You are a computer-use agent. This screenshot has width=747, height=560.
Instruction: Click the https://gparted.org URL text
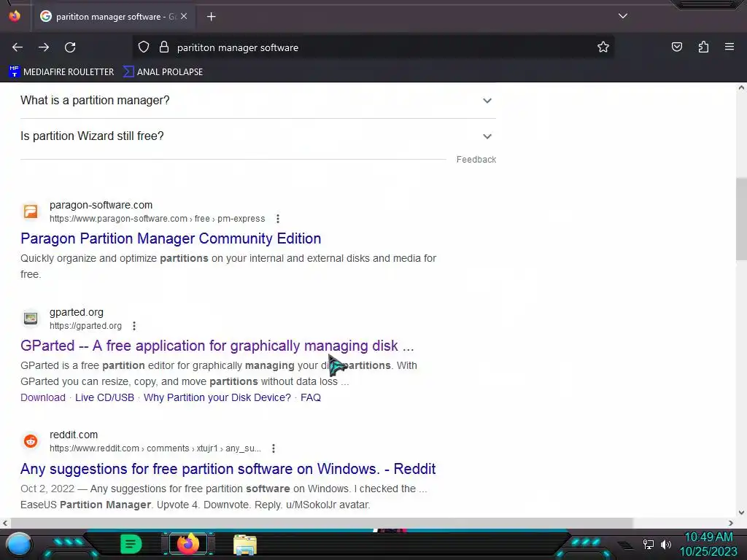pyautogui.click(x=86, y=326)
